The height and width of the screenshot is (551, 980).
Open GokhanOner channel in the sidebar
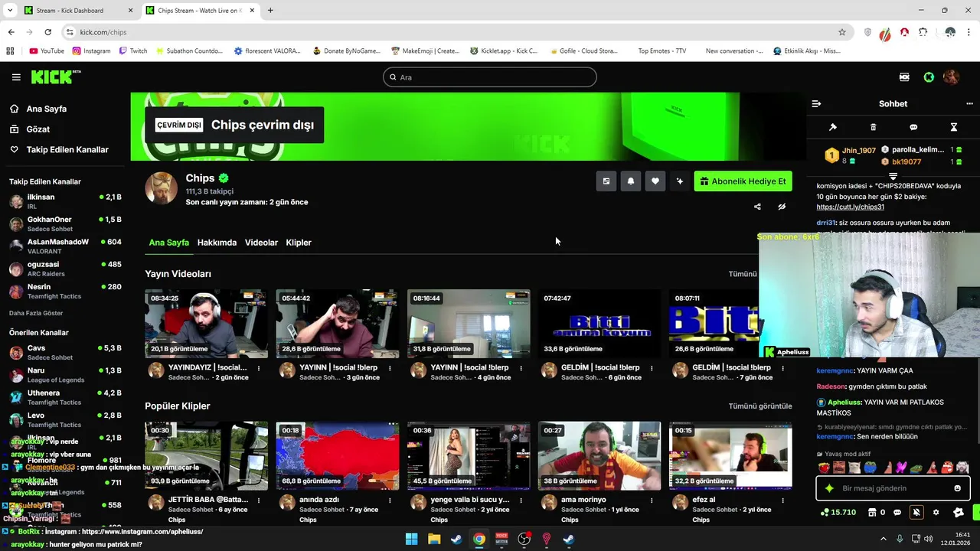[x=65, y=223]
